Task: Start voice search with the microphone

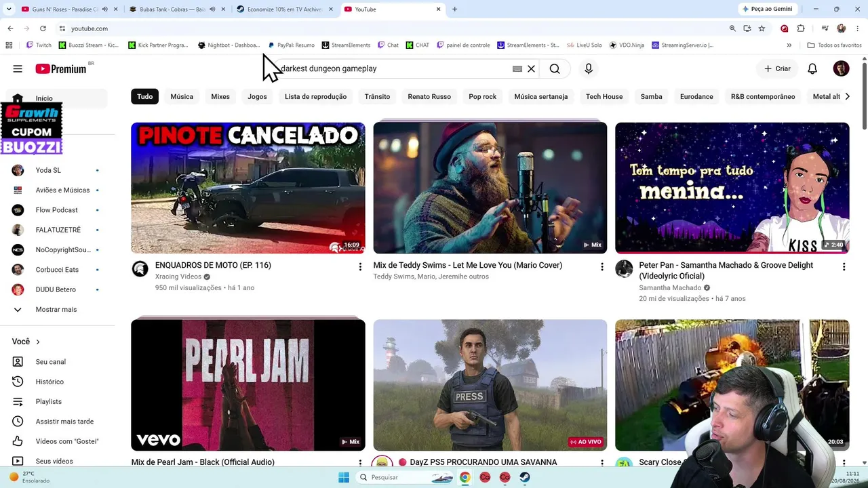Action: 589,68
